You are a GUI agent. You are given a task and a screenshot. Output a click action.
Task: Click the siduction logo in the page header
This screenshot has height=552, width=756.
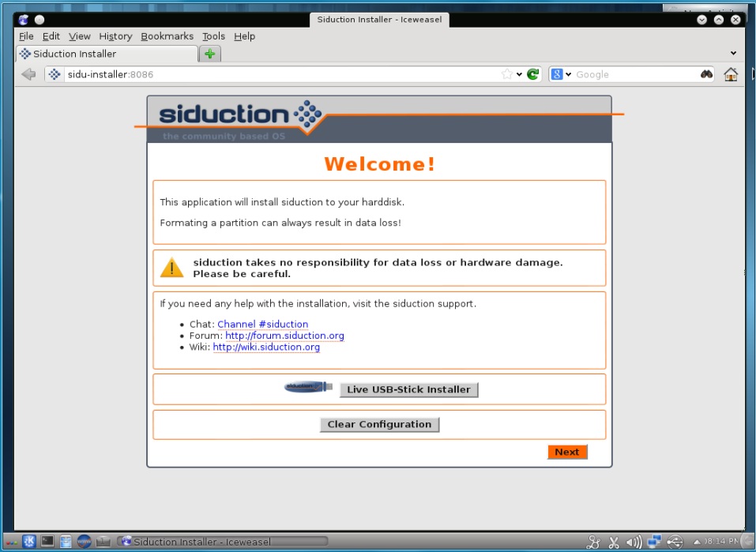click(240, 115)
